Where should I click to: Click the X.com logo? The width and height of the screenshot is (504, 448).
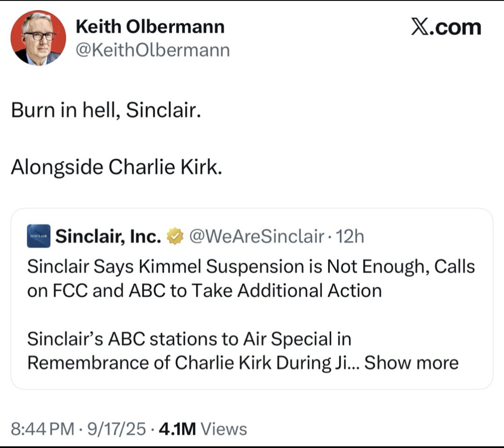coord(446,28)
